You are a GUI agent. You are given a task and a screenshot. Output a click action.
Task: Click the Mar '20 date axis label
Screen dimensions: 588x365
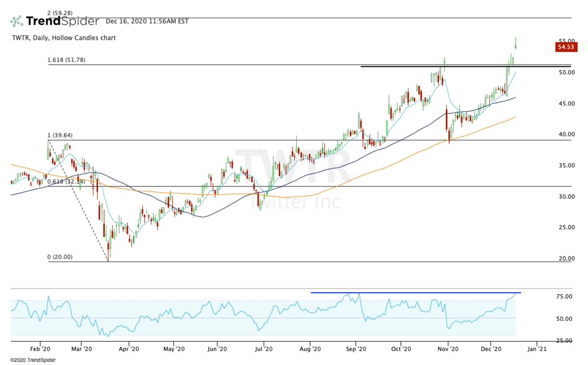[x=81, y=349]
